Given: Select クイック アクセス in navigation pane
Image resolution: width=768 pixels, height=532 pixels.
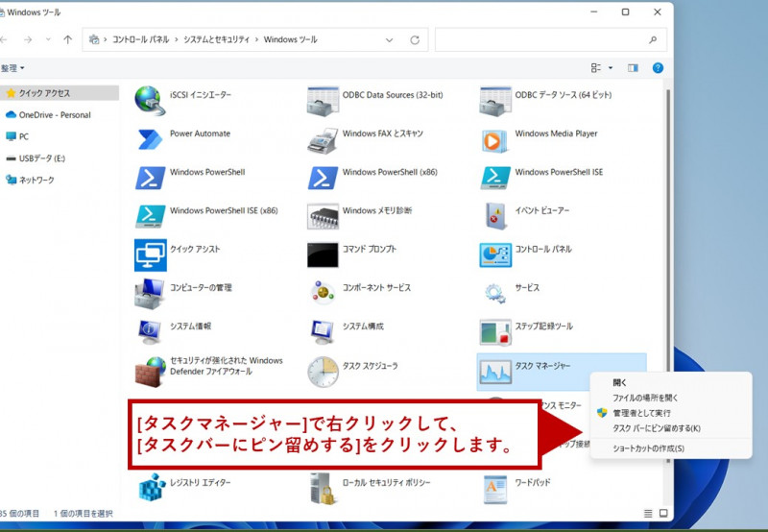Looking at the screenshot, I should 60,93.
